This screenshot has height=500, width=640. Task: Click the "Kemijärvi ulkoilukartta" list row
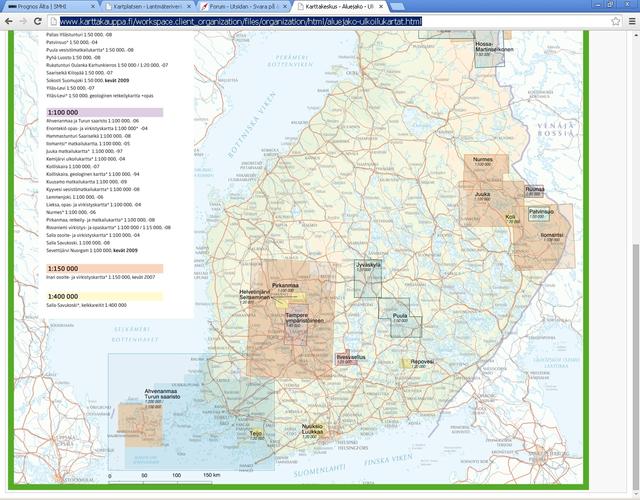(x=85, y=159)
